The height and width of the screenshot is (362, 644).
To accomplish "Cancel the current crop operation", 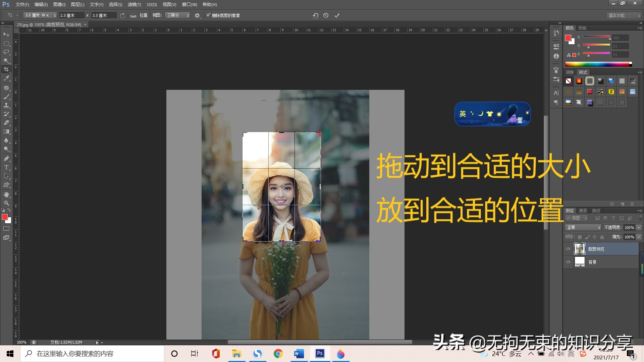I will tap(325, 15).
